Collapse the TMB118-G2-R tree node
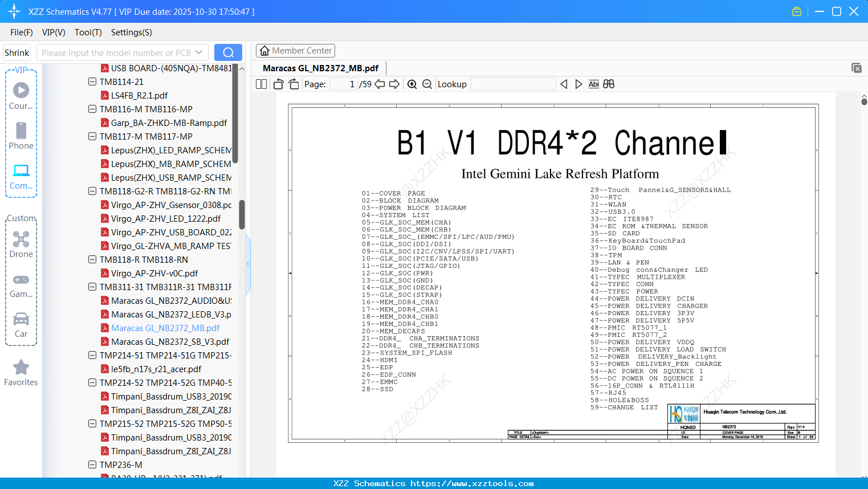 click(92, 191)
